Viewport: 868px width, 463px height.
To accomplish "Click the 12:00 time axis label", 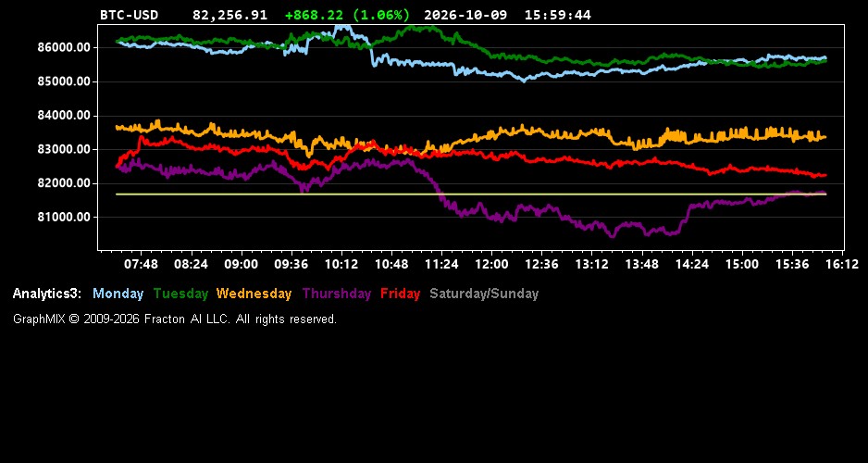I will (x=491, y=264).
